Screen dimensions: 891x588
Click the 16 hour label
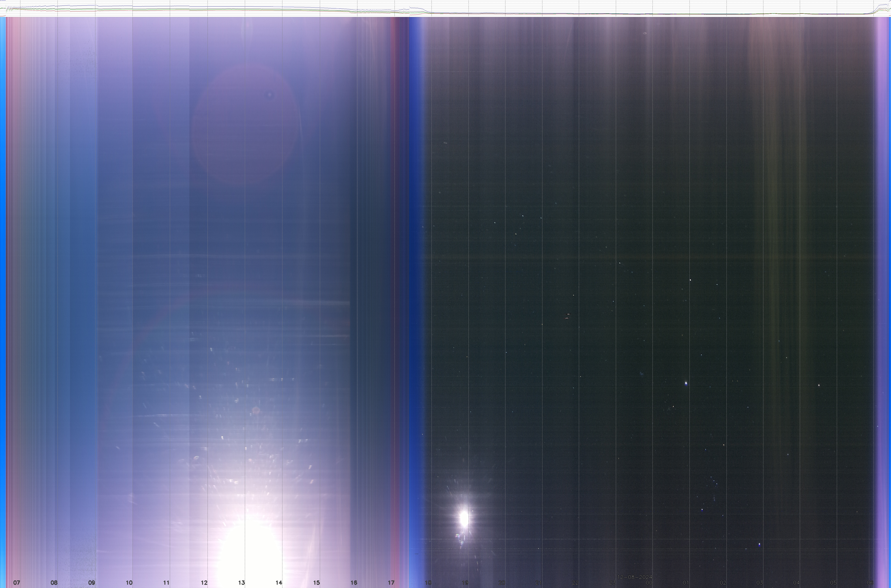(354, 583)
